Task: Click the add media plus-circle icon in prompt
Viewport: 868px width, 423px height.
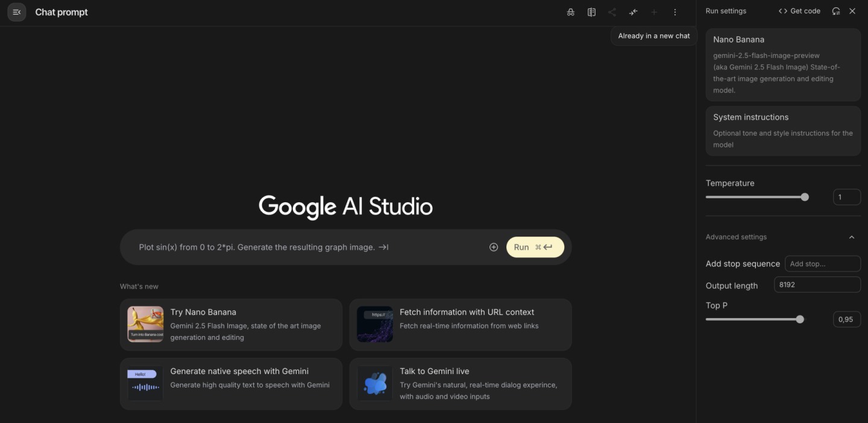Action: pos(494,247)
